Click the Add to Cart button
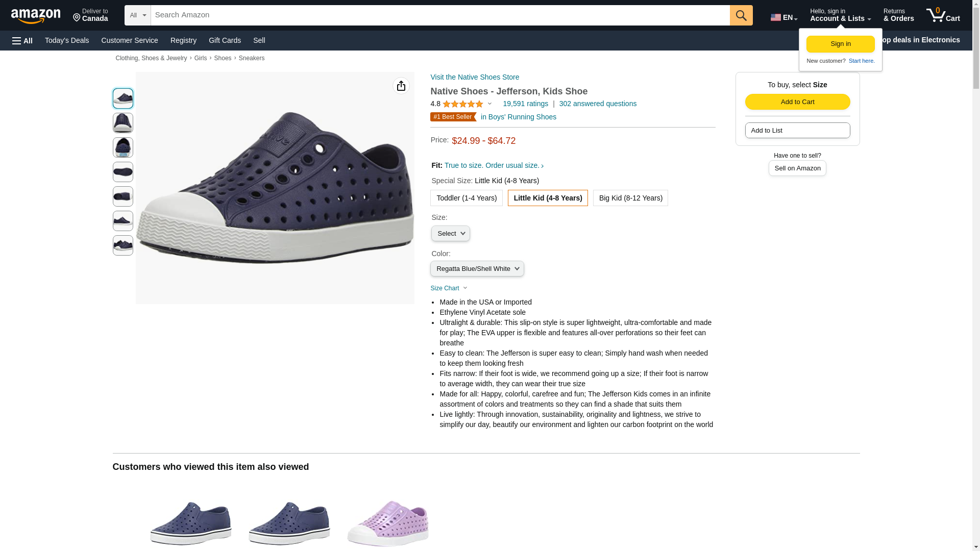Screen dimensions: 980x551 click(x=797, y=102)
